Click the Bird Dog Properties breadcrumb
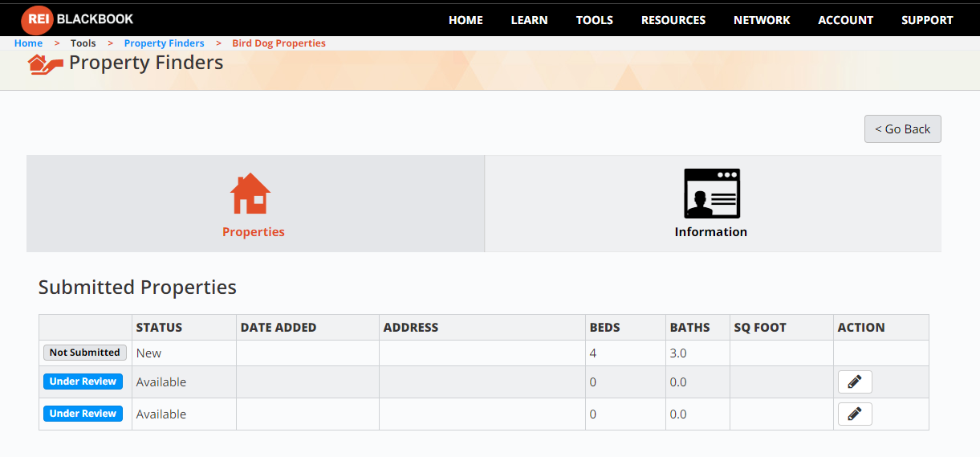This screenshot has height=457, width=980. point(279,43)
